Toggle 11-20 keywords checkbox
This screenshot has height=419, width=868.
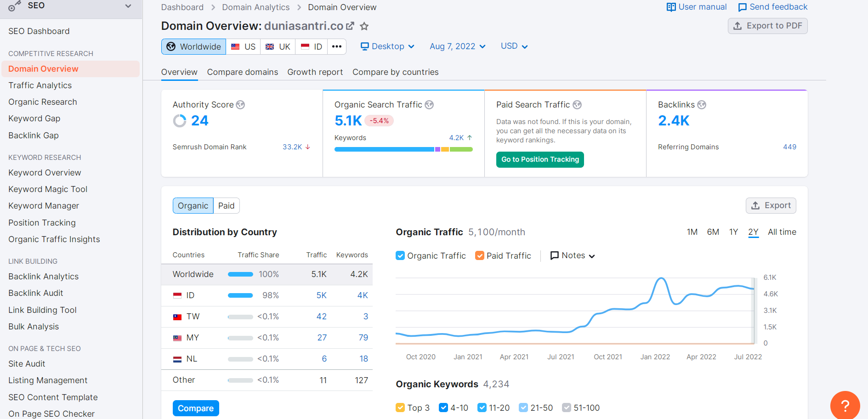(x=482, y=408)
